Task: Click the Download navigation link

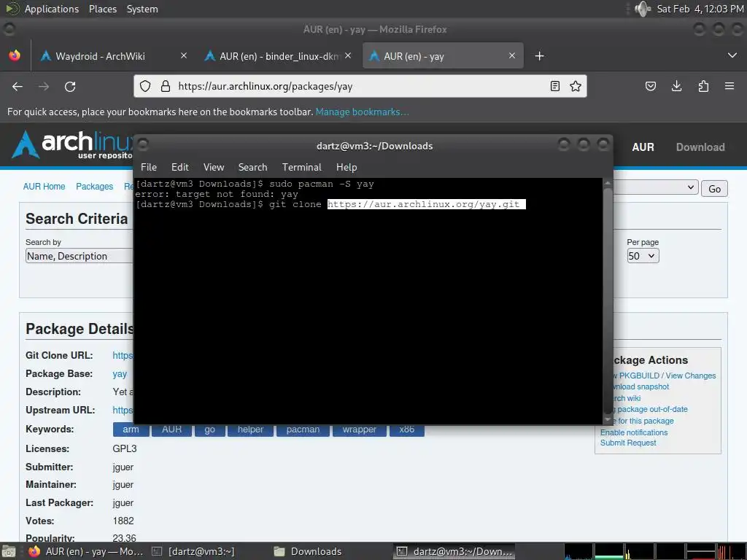Action: (700, 147)
